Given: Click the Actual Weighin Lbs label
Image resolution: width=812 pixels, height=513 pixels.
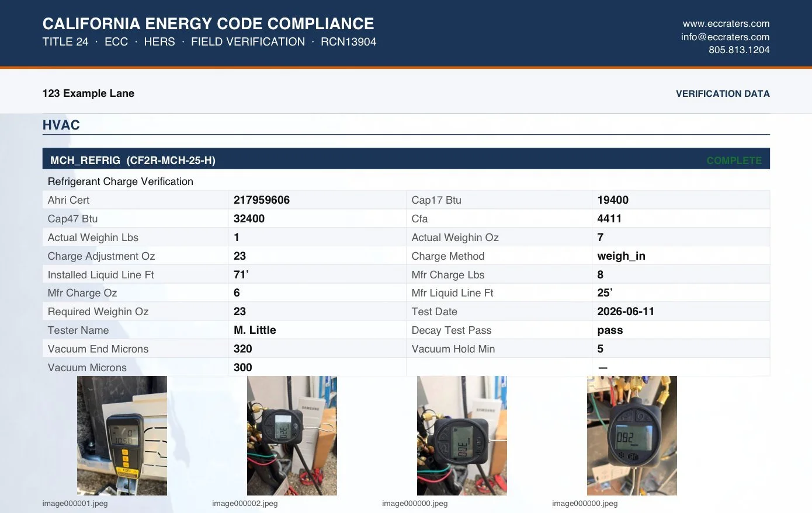Looking at the screenshot, I should click(x=93, y=238).
